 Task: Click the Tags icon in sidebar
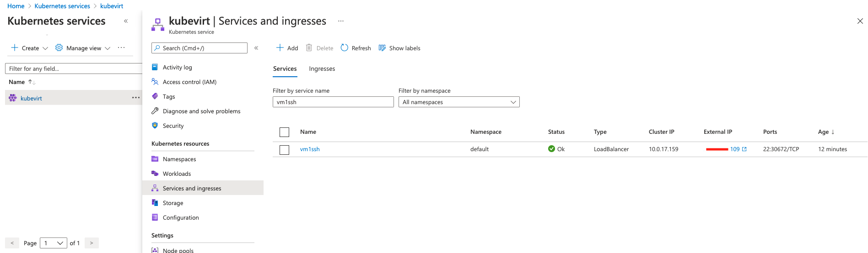click(x=155, y=96)
